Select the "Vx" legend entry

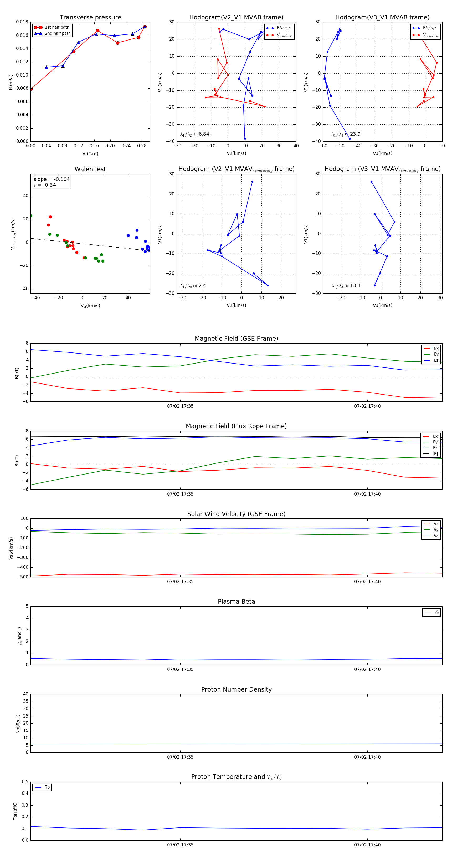[431, 524]
